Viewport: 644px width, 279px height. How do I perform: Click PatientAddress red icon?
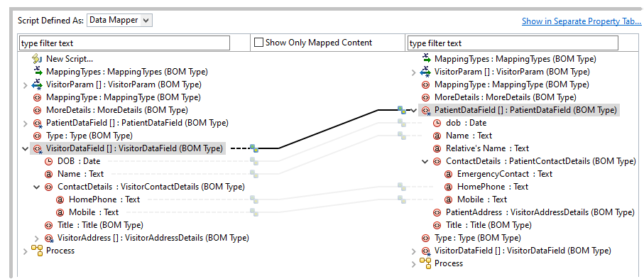click(x=437, y=212)
